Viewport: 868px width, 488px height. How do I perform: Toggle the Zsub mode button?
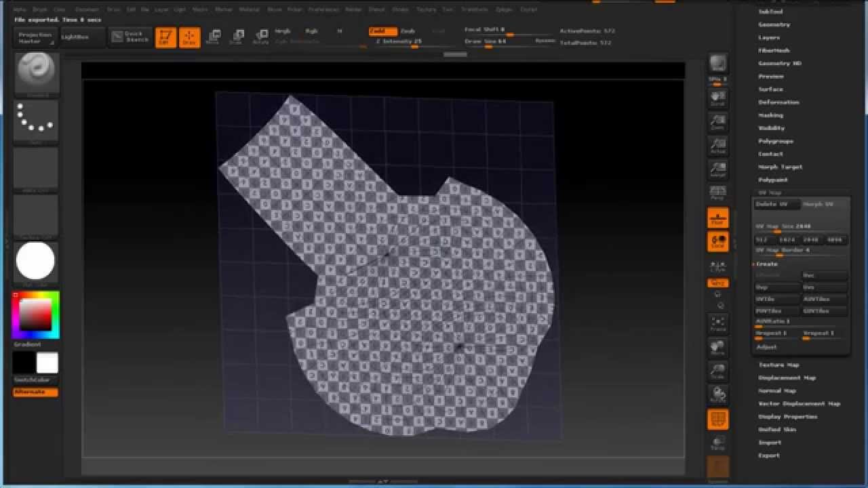pos(408,31)
